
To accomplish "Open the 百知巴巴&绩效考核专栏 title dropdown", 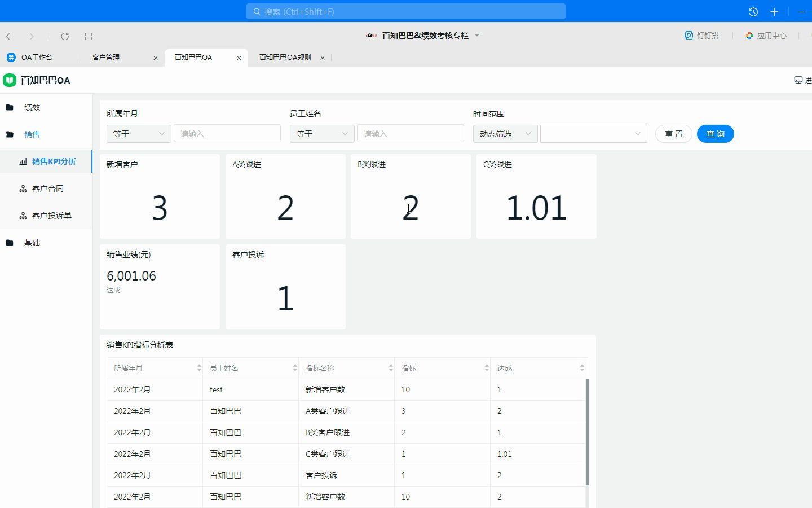I will [x=477, y=36].
